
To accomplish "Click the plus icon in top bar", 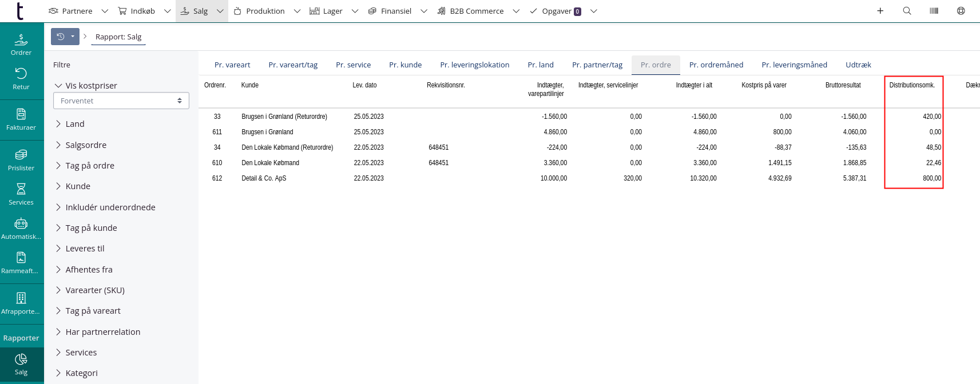I will click(880, 11).
